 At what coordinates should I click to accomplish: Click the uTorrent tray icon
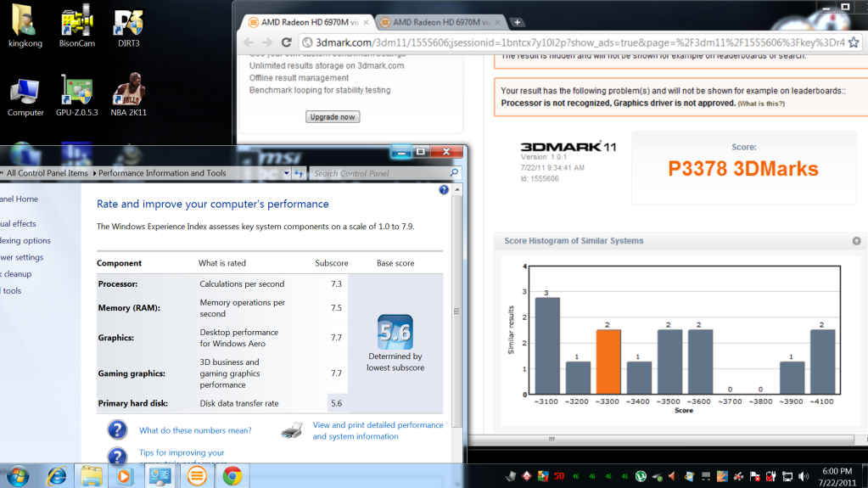641,476
